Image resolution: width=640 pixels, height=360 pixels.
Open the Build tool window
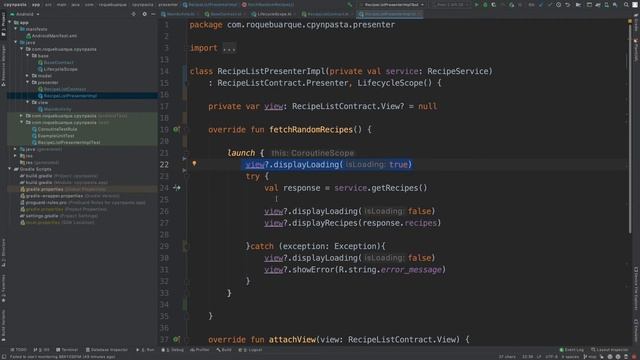224,350
